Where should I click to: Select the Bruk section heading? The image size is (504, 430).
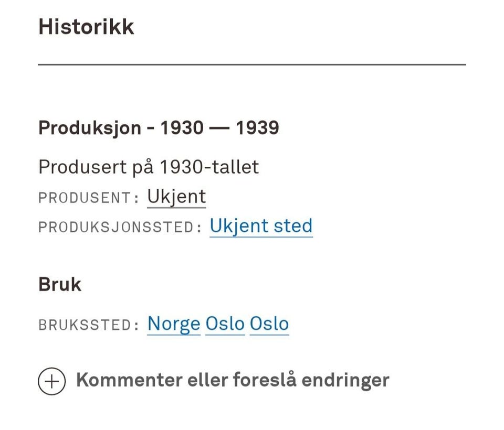pos(60,285)
